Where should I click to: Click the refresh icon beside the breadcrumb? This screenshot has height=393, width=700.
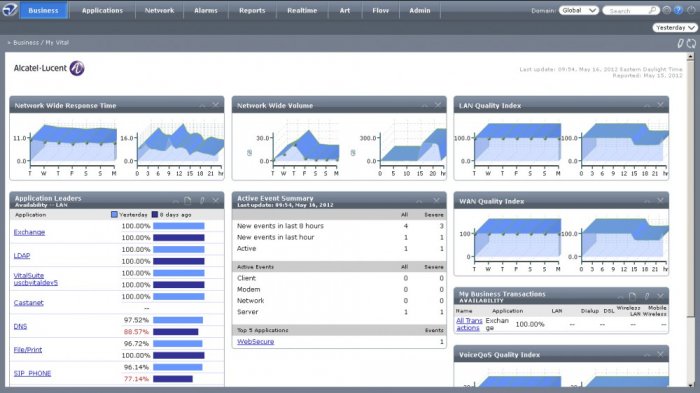coord(691,43)
